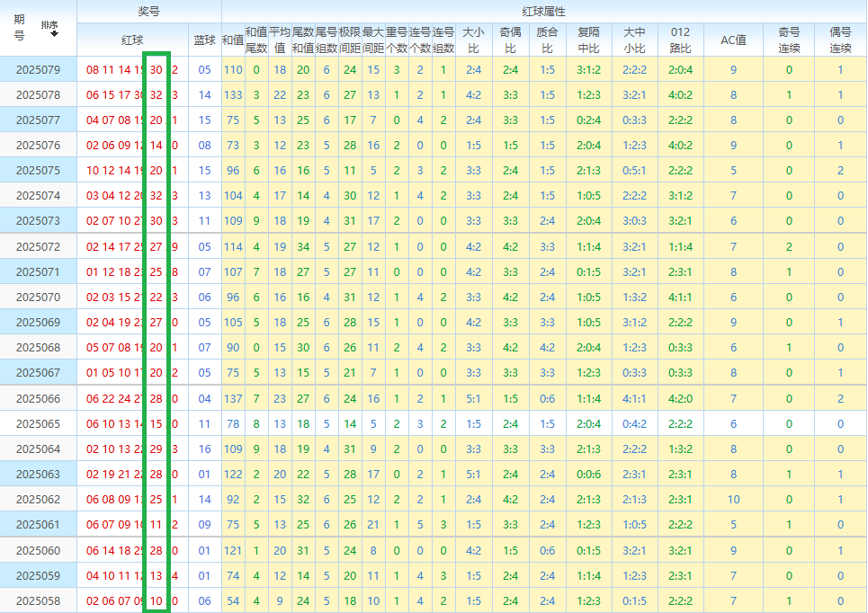This screenshot has width=868, height=613.
Task: Click 尾数和值 value 34 in row 2025072
Action: (x=303, y=247)
